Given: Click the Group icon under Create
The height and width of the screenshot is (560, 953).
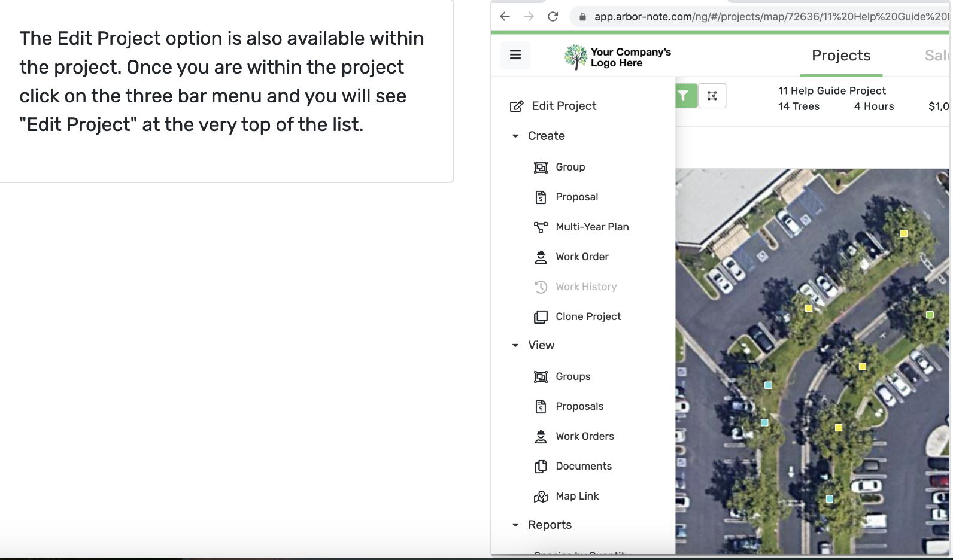Looking at the screenshot, I should coord(541,168).
